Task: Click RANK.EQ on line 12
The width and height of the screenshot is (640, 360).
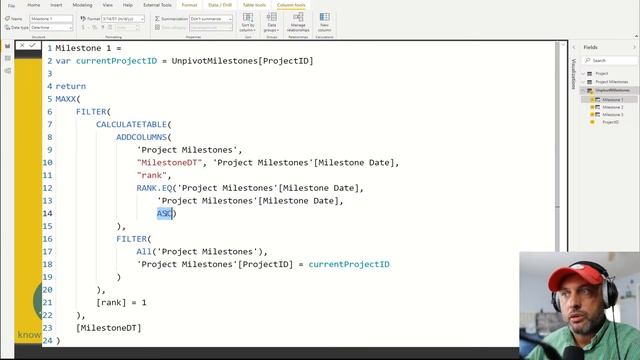Action: (x=154, y=188)
